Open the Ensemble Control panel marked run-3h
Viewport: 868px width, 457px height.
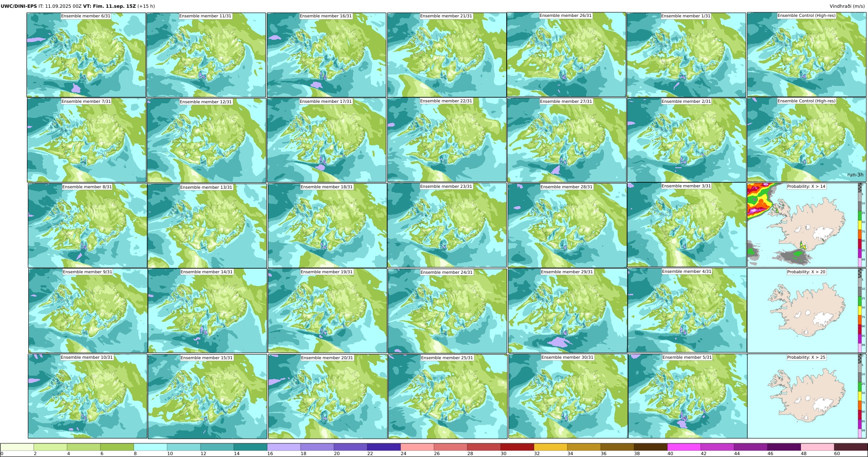point(807,140)
